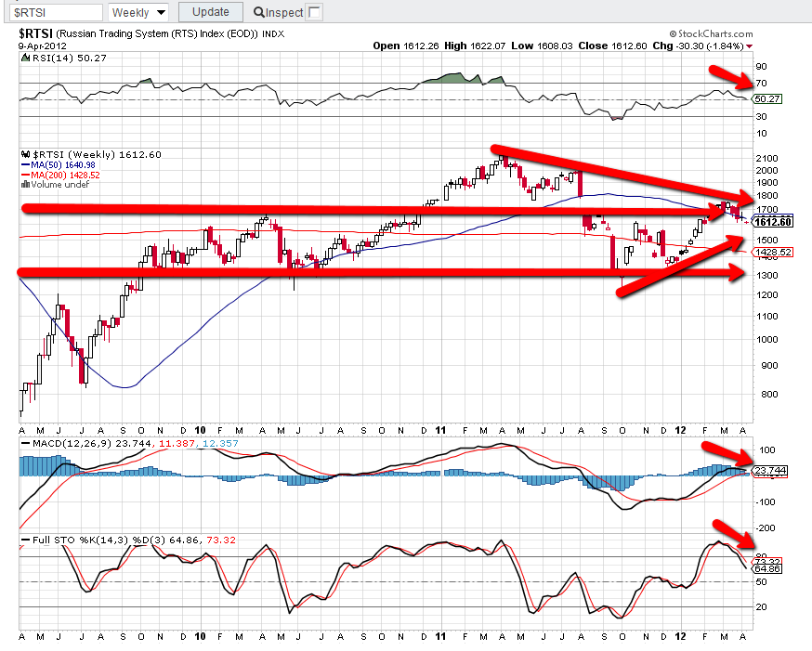Click the stochastic 64.86 value tag
This screenshot has width=812, height=651.
coord(767,568)
